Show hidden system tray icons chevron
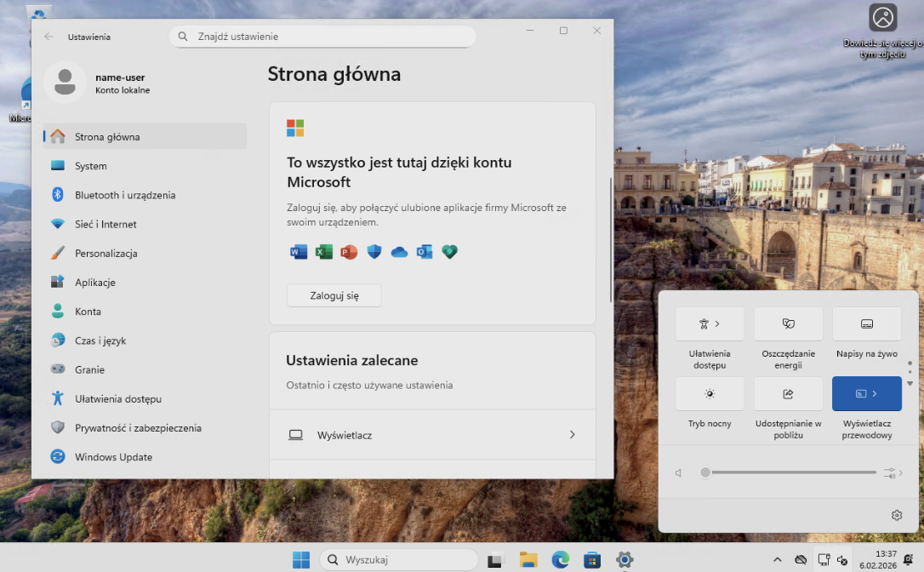The image size is (924, 572). coord(777,559)
